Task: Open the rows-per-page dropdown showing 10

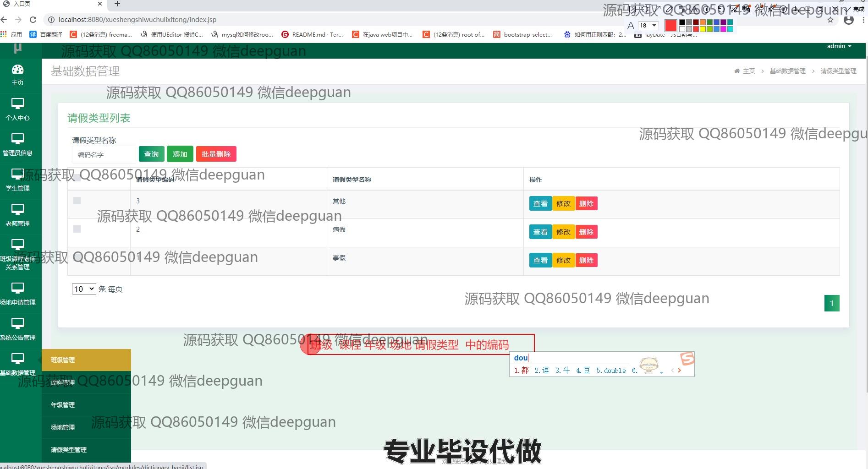Action: [x=84, y=289]
